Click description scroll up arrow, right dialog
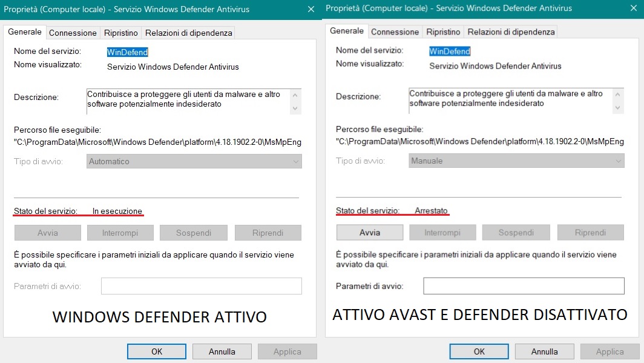This screenshot has width=644, height=363. (x=617, y=95)
